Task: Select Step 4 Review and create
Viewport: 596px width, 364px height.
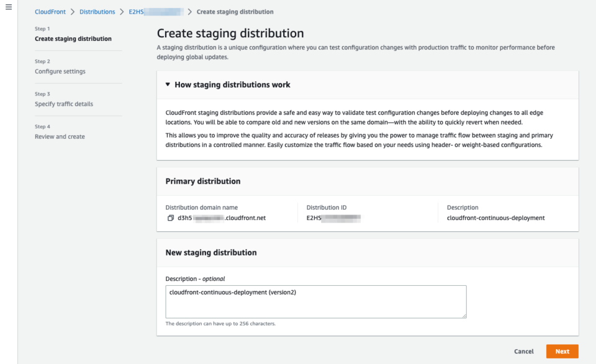Action: tap(60, 136)
